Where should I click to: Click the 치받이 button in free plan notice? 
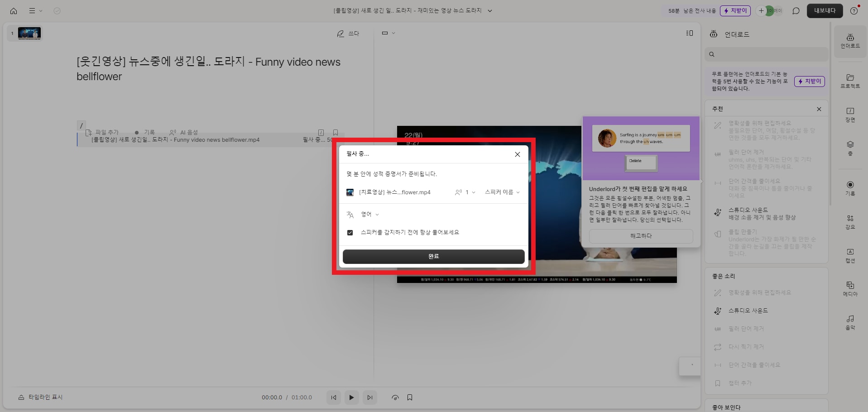tap(810, 81)
